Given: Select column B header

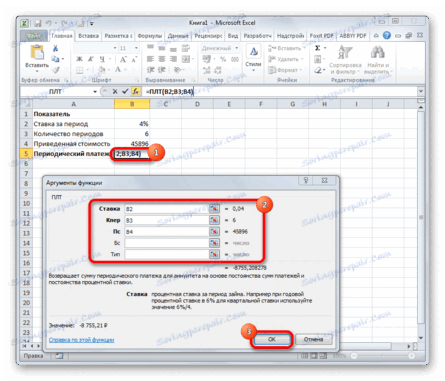Looking at the screenshot, I should tap(132, 104).
